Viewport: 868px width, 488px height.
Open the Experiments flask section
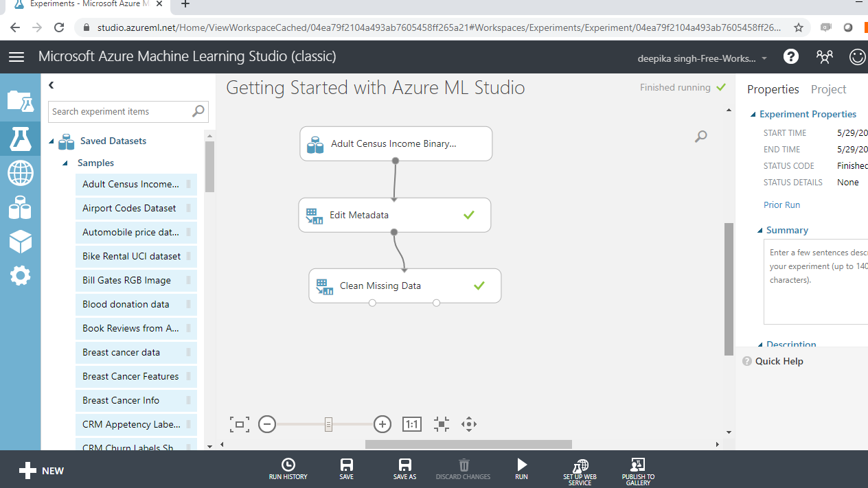[20, 138]
